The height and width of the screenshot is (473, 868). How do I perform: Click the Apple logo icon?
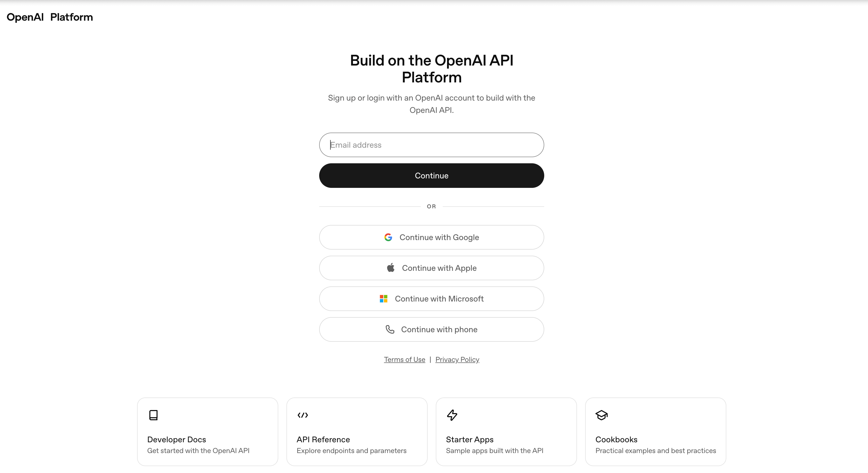391,268
